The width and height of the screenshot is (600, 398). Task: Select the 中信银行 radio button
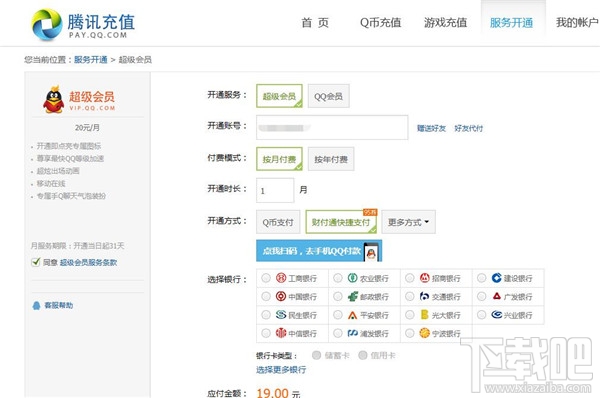tap(266, 333)
